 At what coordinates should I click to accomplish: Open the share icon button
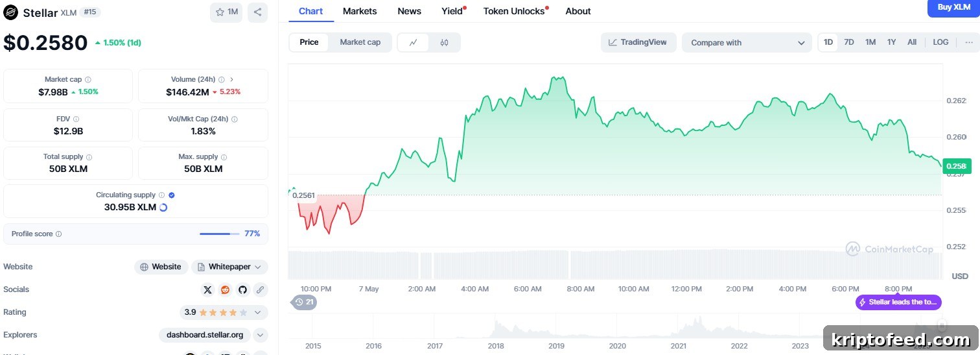(257, 12)
